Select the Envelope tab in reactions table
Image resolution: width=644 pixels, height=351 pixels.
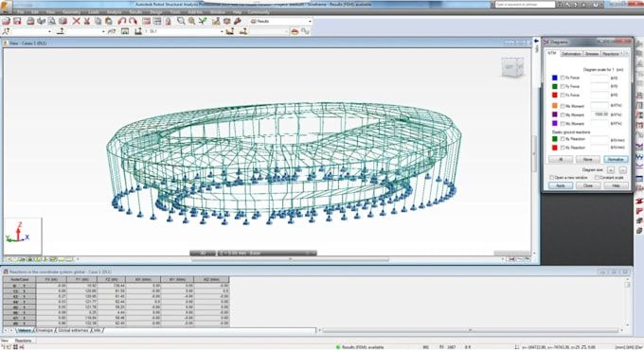tap(45, 330)
